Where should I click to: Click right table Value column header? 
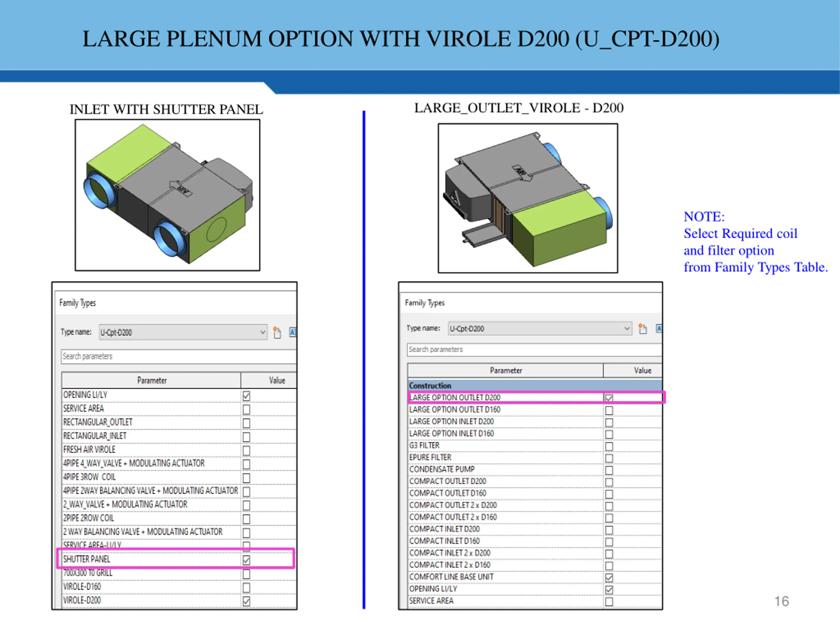642,370
